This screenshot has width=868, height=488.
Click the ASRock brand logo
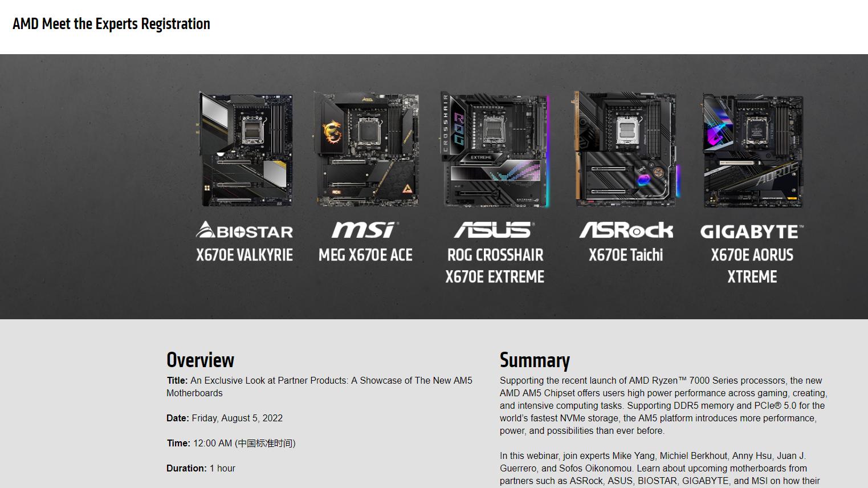(626, 230)
